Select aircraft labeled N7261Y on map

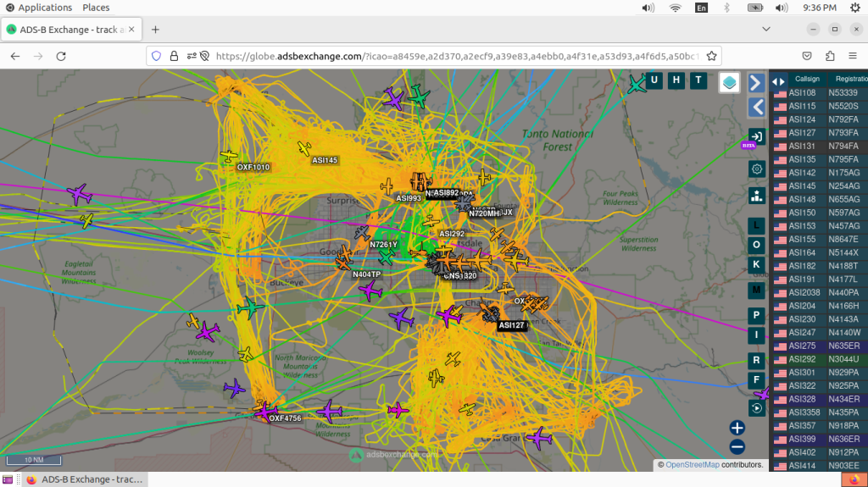(x=362, y=233)
